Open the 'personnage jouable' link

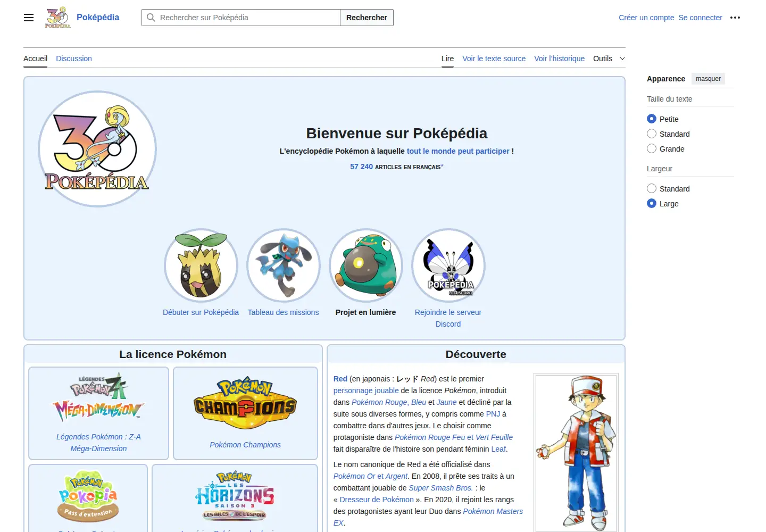366,390
